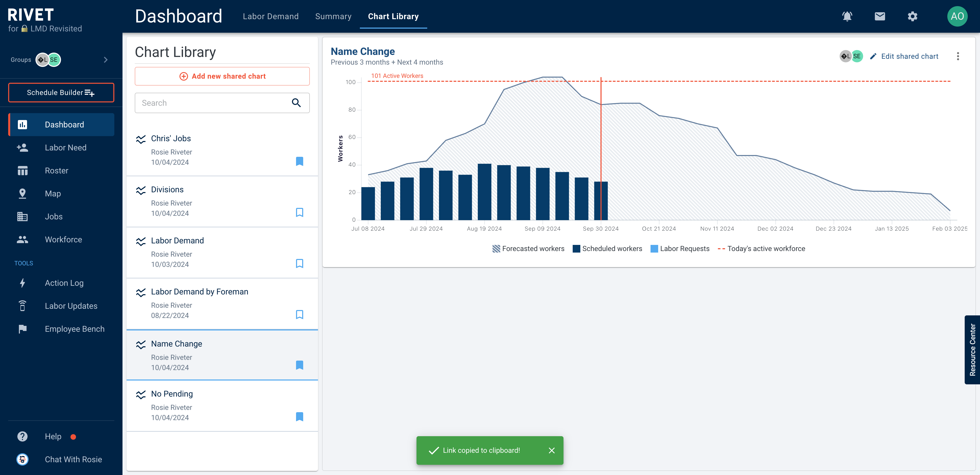
Task: Click the Forecasted workers hatched swatch
Action: click(496, 249)
